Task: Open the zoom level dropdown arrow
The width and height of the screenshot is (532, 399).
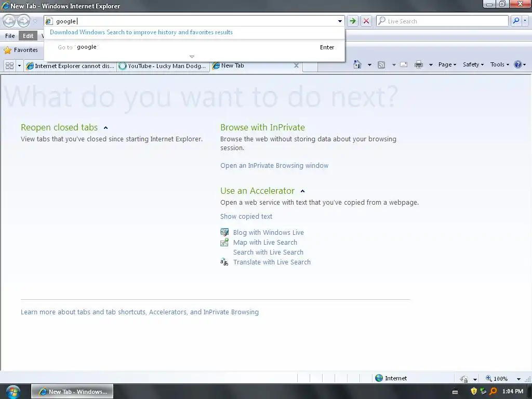Action: point(518,379)
